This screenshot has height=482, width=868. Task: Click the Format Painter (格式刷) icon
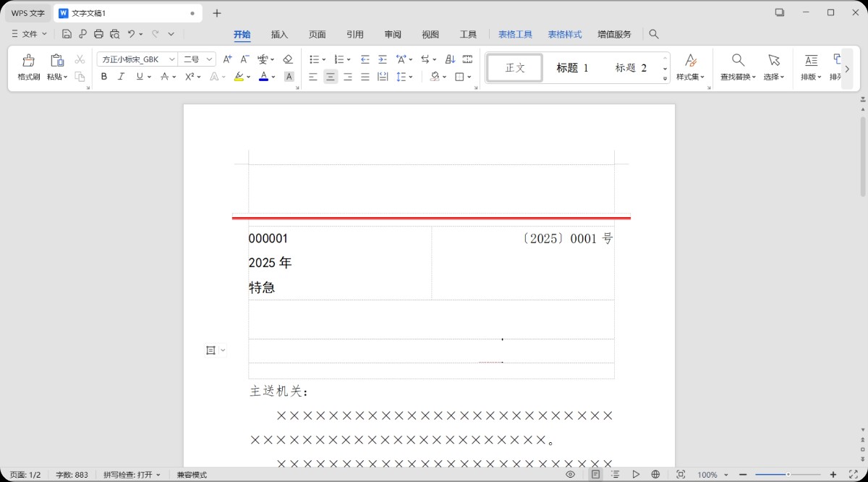pyautogui.click(x=28, y=67)
